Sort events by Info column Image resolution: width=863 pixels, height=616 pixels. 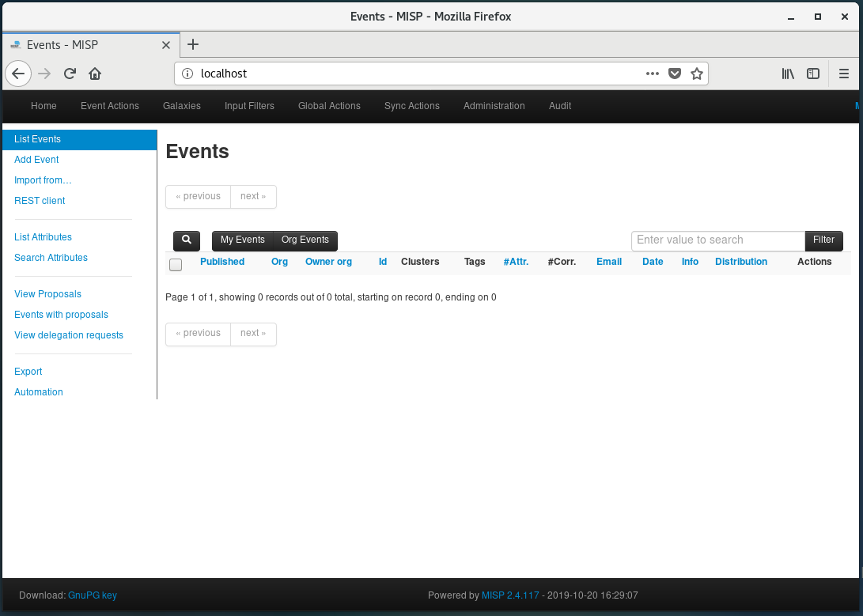tap(690, 262)
